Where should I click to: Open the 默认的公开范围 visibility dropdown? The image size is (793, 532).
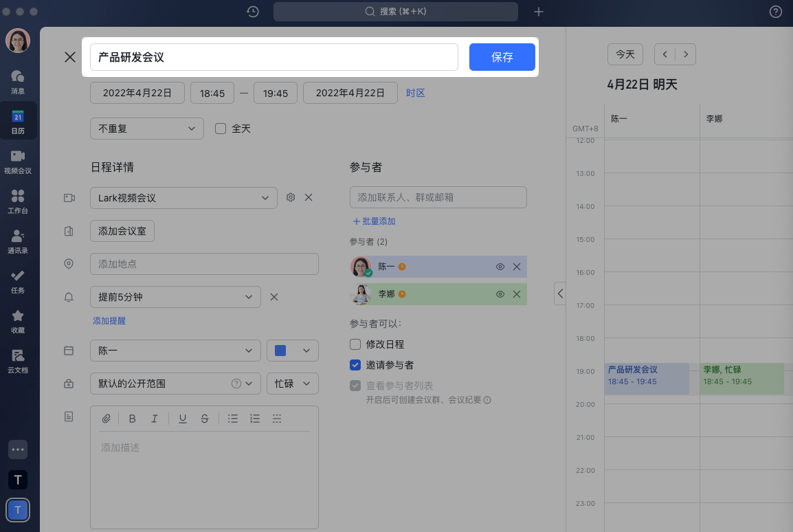(x=175, y=384)
